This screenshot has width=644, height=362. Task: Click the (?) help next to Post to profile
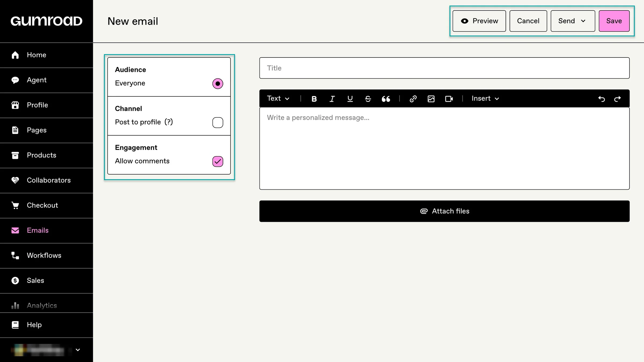click(x=169, y=122)
